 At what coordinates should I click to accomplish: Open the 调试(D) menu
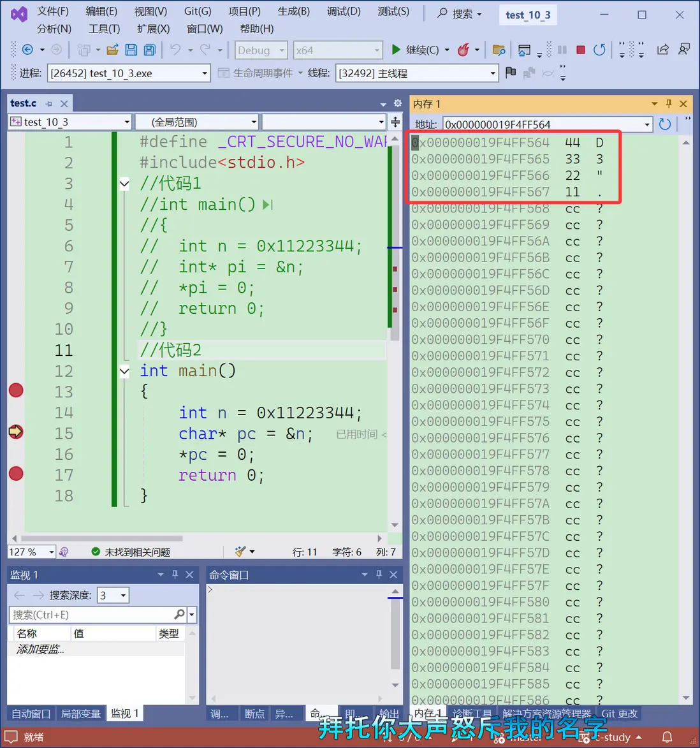344,11
